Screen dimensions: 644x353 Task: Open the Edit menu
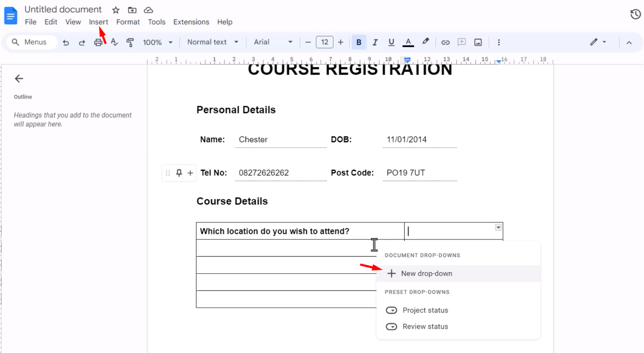coord(51,22)
